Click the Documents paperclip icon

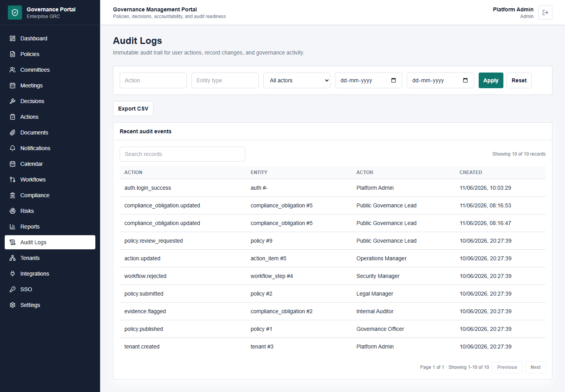(x=13, y=132)
